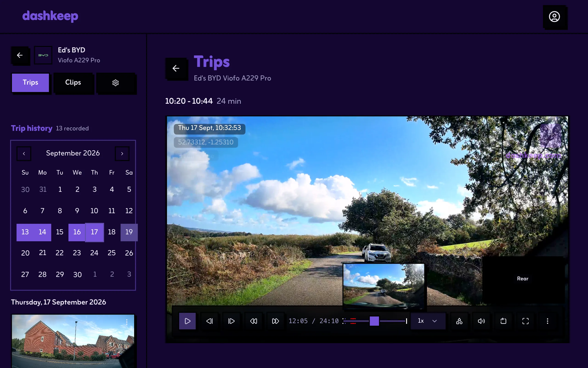Viewport: 588px width, 368px height.
Task: Go to the previous calendar month
Action: tap(24, 154)
